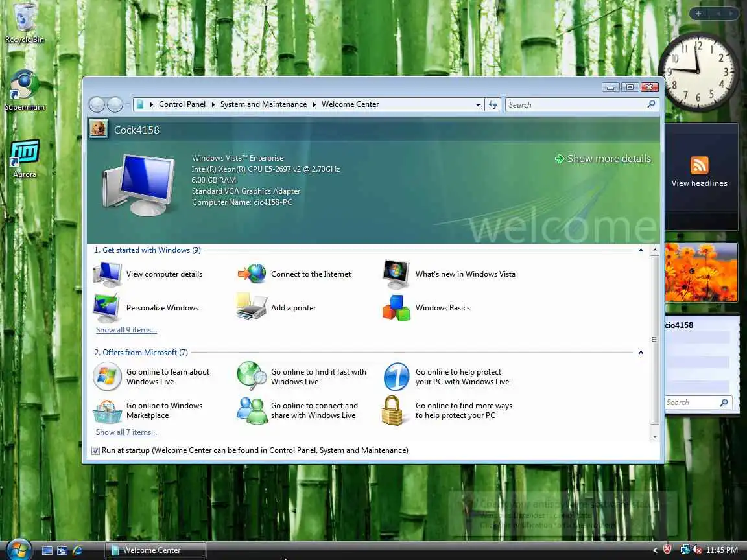Click the Welcome Center taskbar button
This screenshot has width=747, height=560.
click(x=156, y=550)
